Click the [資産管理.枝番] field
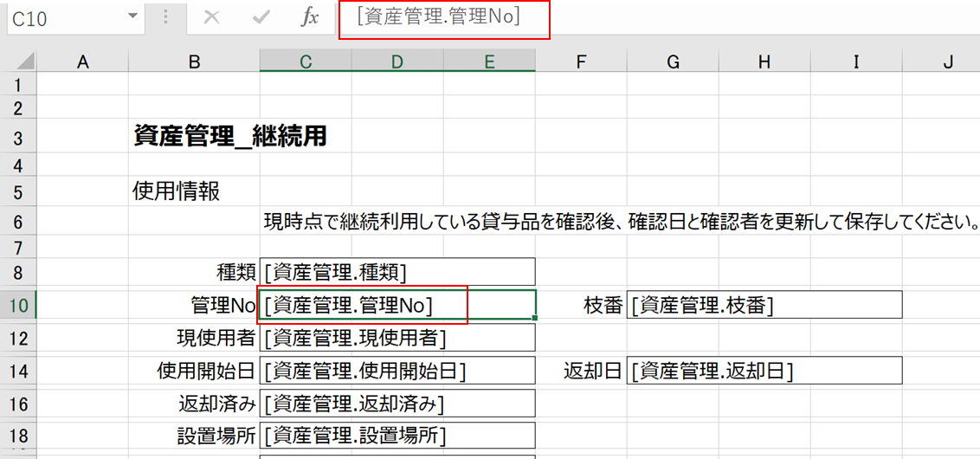 tap(765, 305)
